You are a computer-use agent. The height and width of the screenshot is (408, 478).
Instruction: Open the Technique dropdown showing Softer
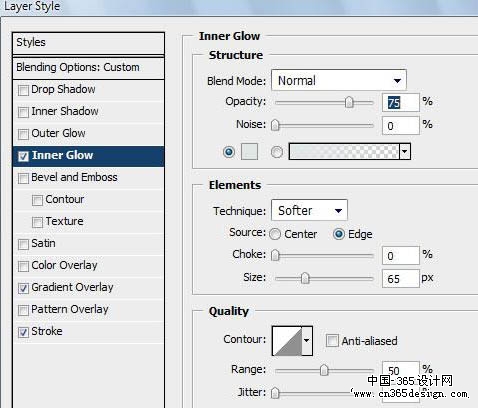309,210
